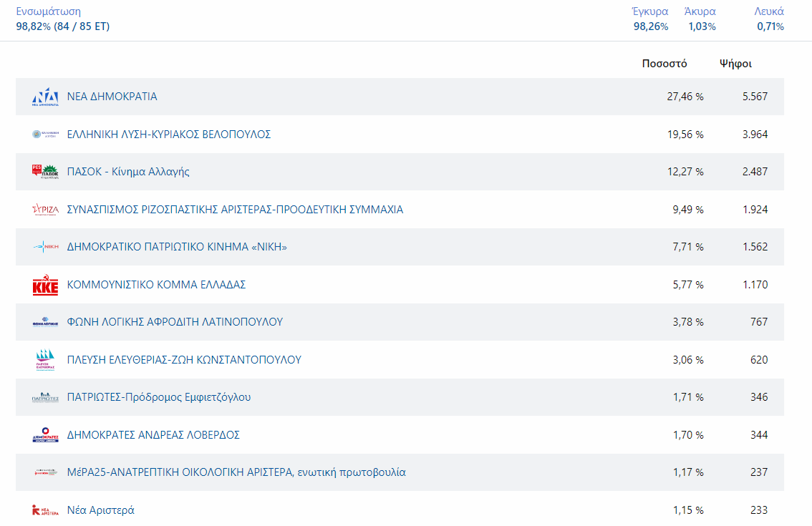Viewport: 812px width, 526px height.
Task: Select ΠΑΤΡΙΩΤΕΣ-Πρόδρομος Εμφιετζόγλου link
Action: (x=159, y=397)
